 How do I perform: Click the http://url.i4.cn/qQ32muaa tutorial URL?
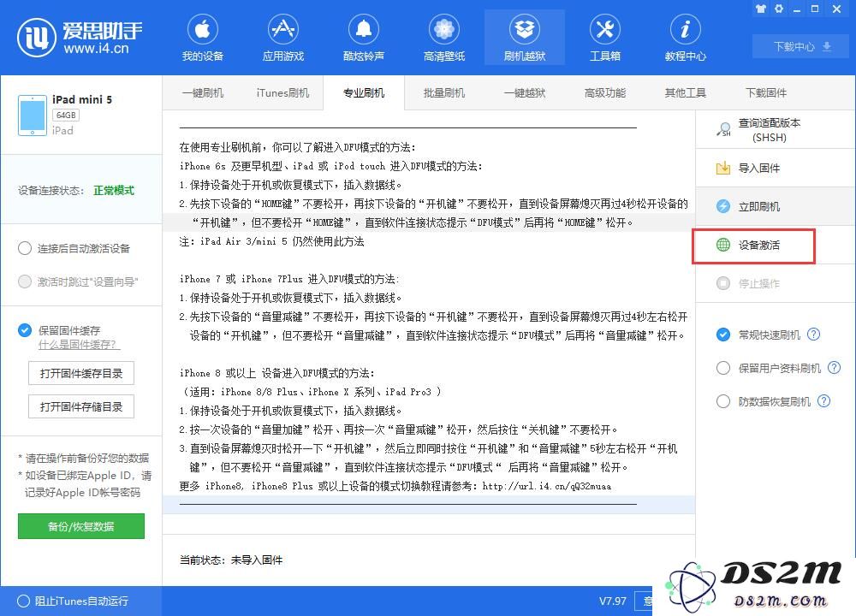point(546,486)
